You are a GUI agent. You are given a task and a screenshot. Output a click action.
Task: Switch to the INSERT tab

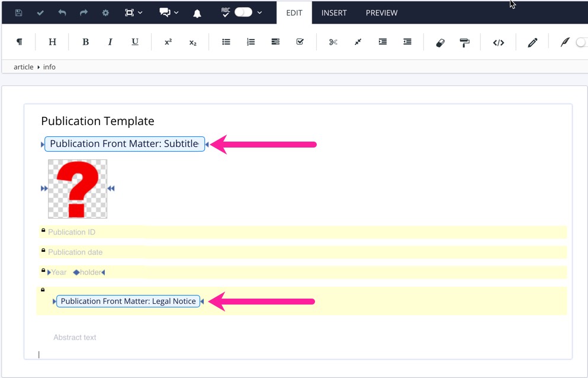coord(334,12)
